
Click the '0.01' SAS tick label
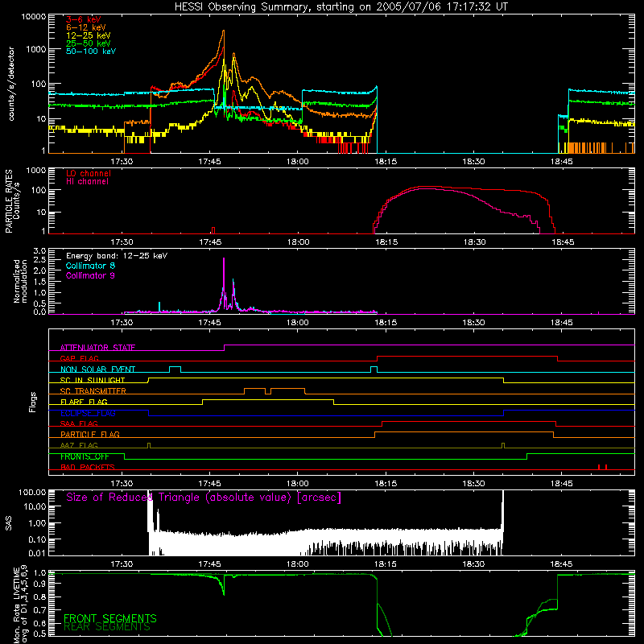tap(37, 553)
